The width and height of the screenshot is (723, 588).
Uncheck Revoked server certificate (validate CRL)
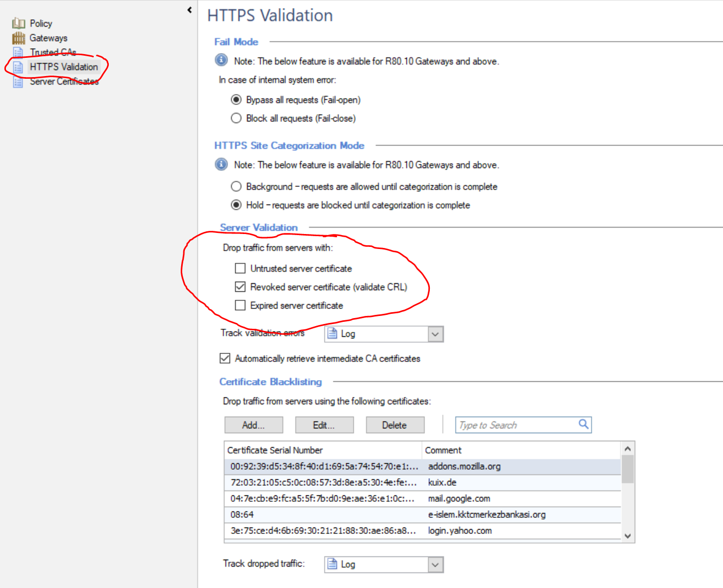[x=240, y=287]
